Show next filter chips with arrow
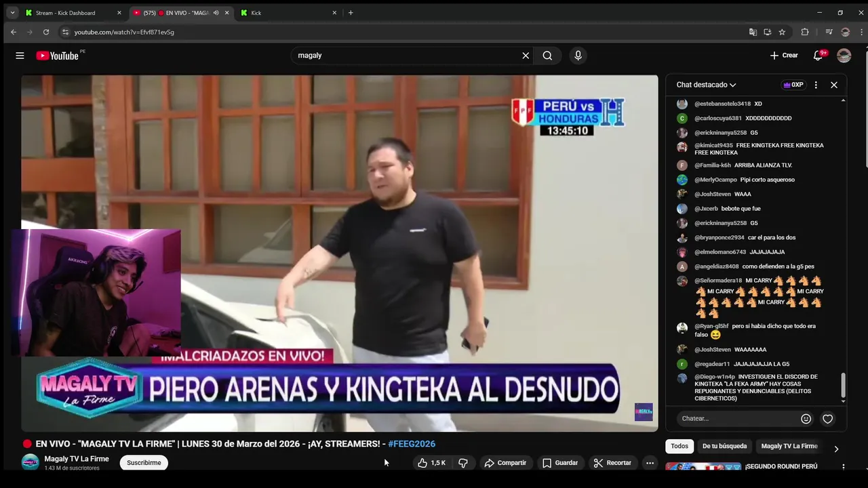Screen dimensions: 868x488 (836, 449)
